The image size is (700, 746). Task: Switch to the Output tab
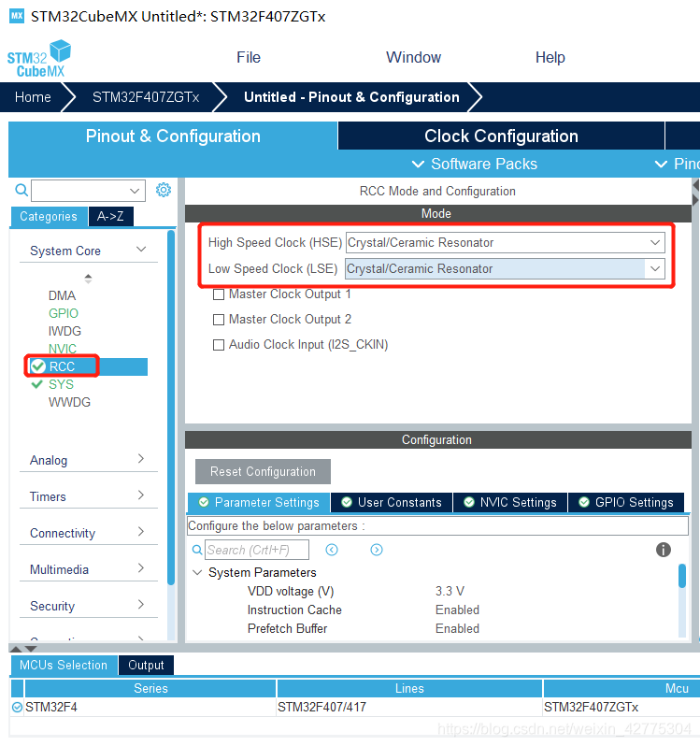pos(146,665)
